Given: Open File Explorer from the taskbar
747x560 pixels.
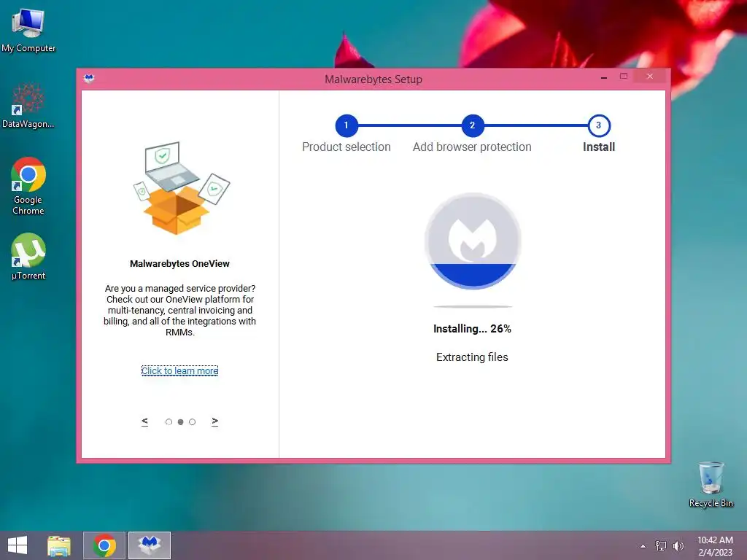Looking at the screenshot, I should [x=59, y=545].
